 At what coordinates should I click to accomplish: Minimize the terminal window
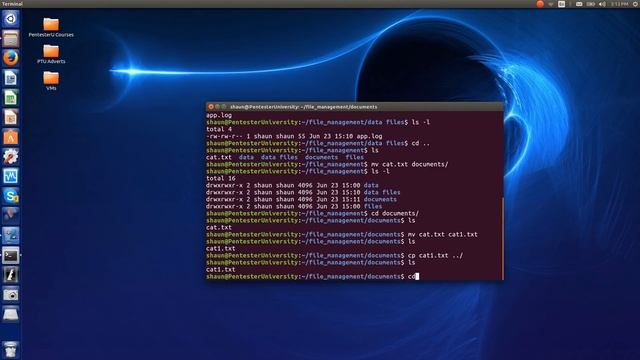[217, 107]
